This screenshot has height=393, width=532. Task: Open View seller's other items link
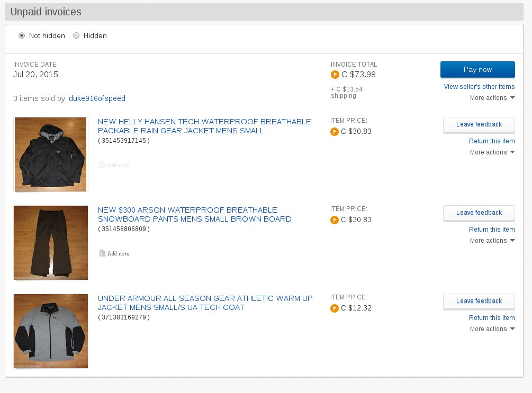[479, 86]
